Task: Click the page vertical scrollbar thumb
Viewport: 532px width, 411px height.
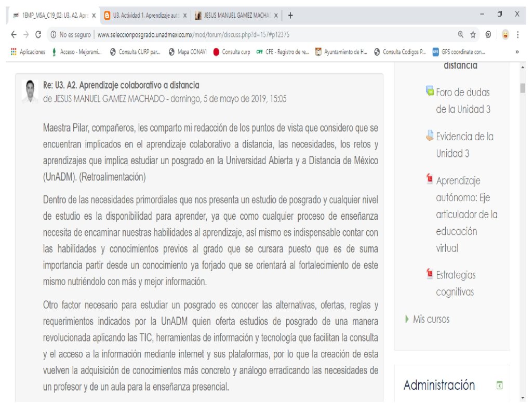Action: (x=522, y=87)
